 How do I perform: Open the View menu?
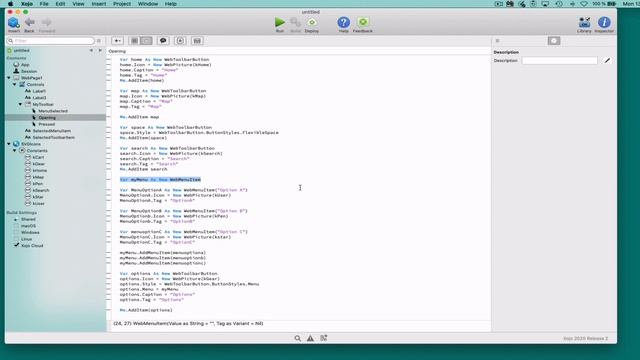pos(78,4)
